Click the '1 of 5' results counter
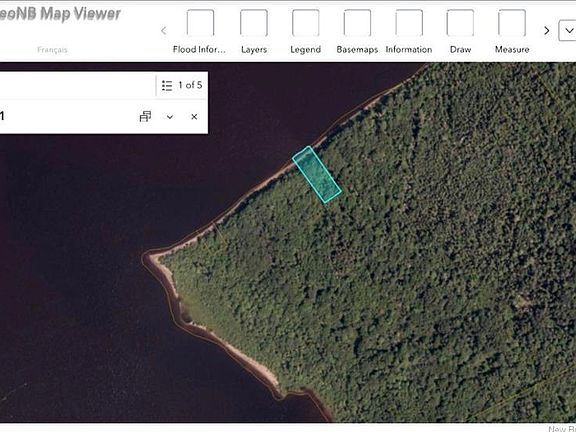Screen dimensions: 576x432 click(190, 85)
